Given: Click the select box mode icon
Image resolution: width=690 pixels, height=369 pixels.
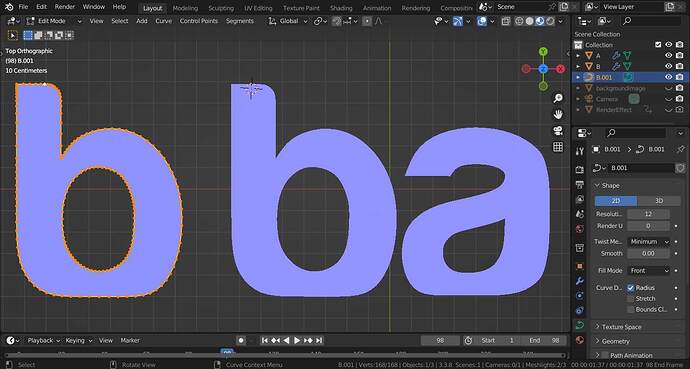Looking at the screenshot, I should coord(28,36).
